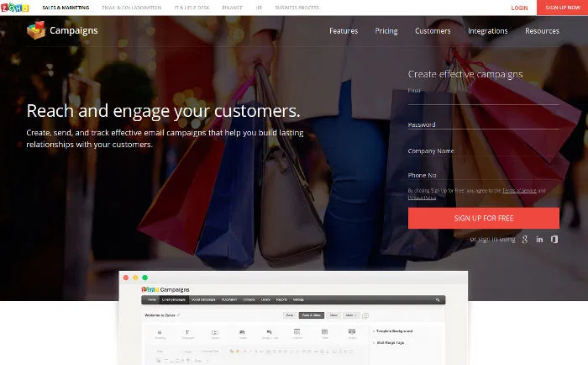Click the 'Campaigns' brand text beside logo
This screenshot has height=365, width=588.
tap(74, 30)
